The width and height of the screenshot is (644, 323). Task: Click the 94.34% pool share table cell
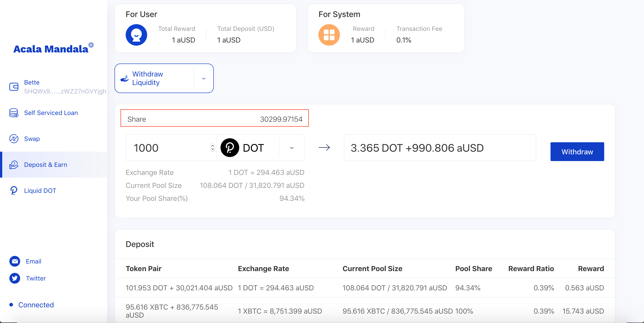tap(468, 288)
